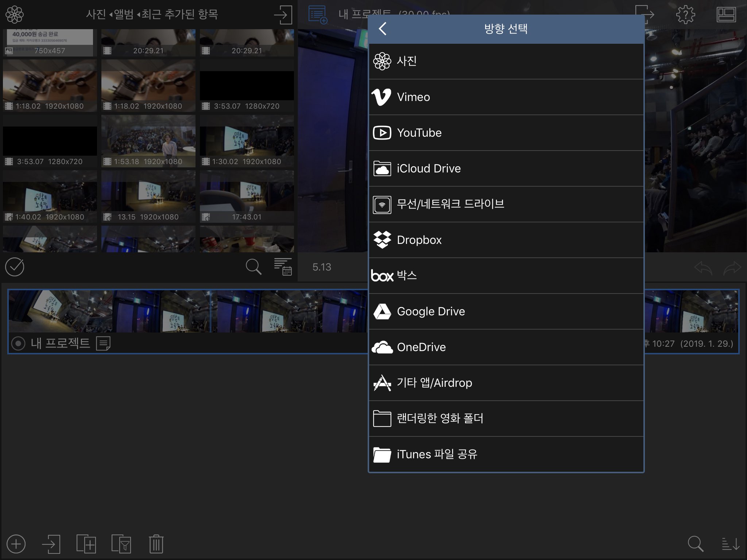Select 750x457 image thumbnail
Image resolution: width=747 pixels, height=560 pixels.
(50, 43)
